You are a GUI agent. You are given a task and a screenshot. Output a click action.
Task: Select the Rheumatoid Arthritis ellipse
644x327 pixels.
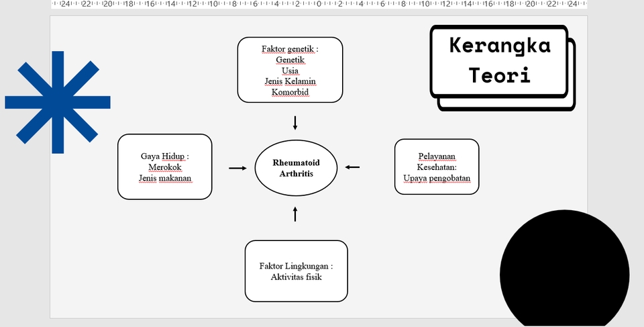click(296, 168)
